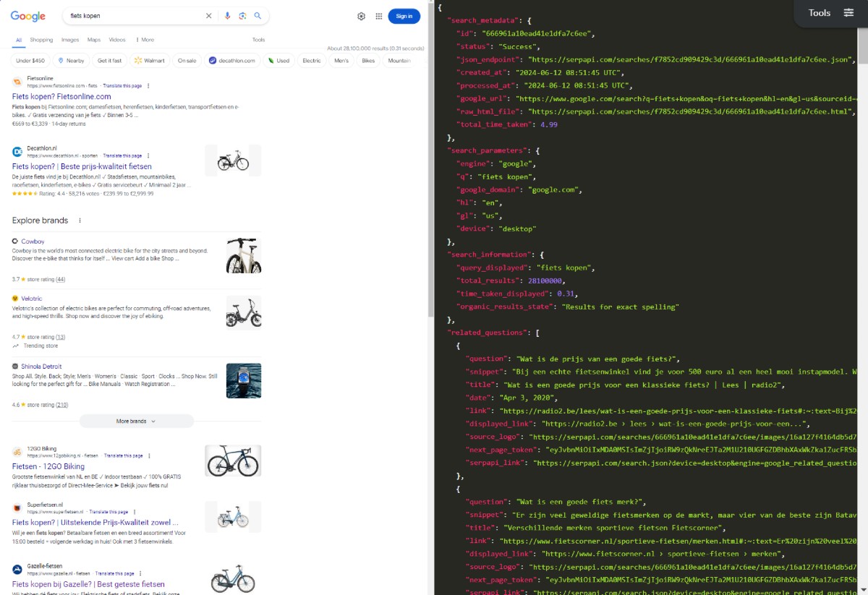The width and height of the screenshot is (868, 595).
Task: Click the Gazelle-fietsen favicon
Action: (x=17, y=569)
